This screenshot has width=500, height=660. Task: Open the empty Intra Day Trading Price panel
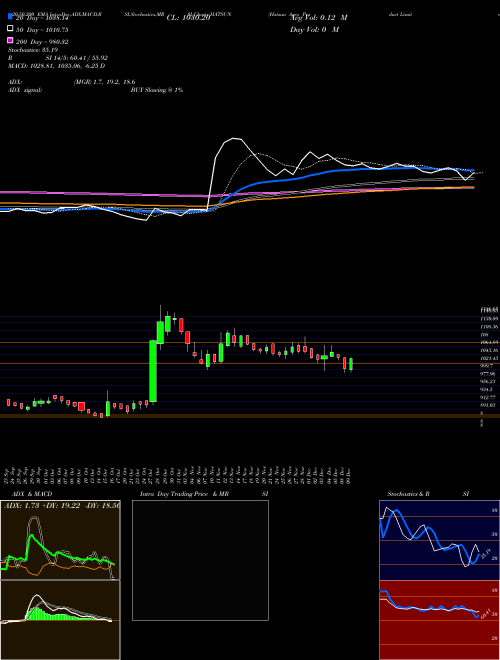click(200, 560)
